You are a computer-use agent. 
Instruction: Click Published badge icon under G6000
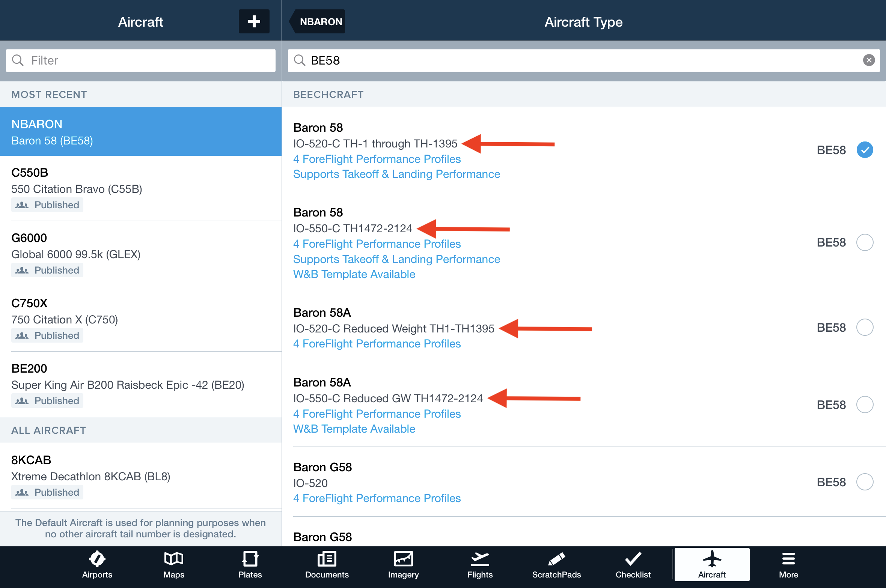click(x=22, y=270)
